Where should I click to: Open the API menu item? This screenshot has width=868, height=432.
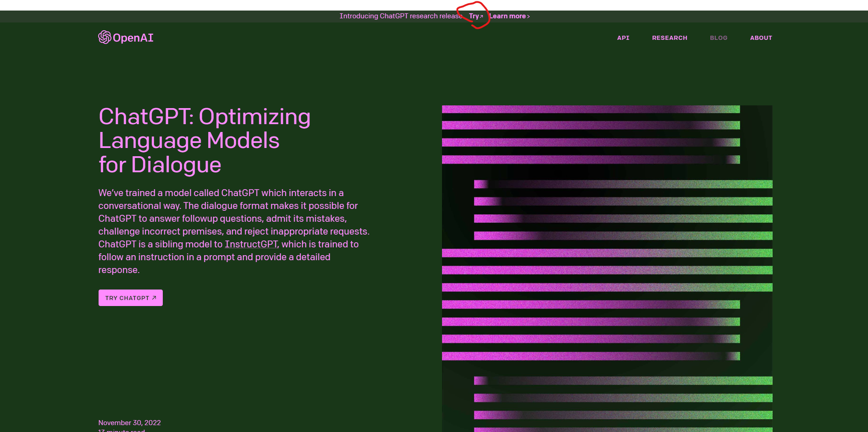[623, 38]
